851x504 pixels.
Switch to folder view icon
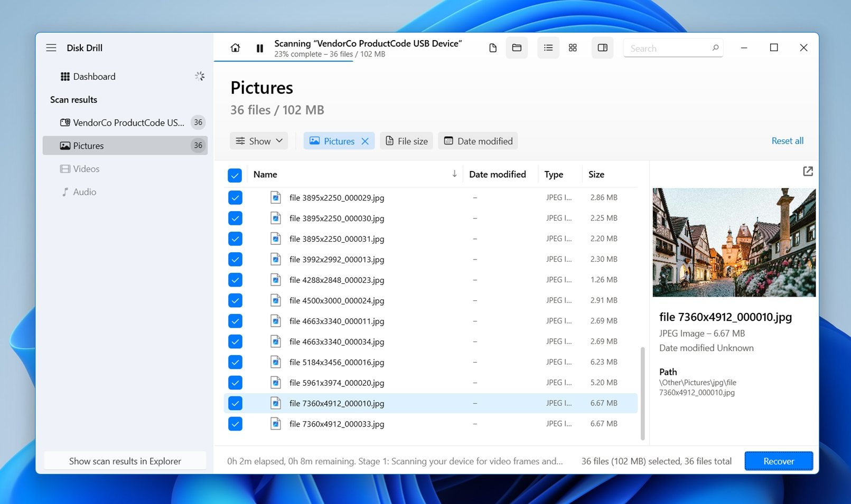point(517,48)
